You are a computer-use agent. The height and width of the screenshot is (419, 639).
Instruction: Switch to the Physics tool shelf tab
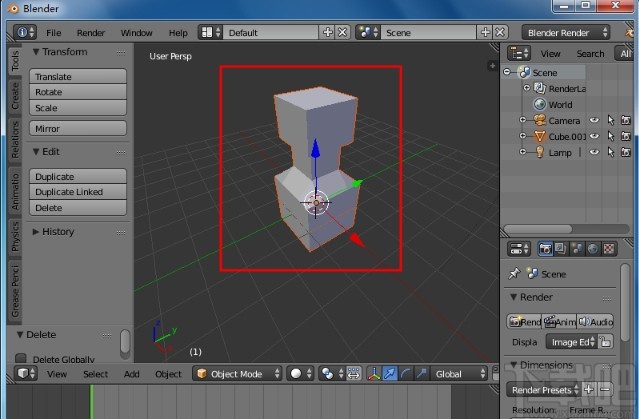click(15, 236)
